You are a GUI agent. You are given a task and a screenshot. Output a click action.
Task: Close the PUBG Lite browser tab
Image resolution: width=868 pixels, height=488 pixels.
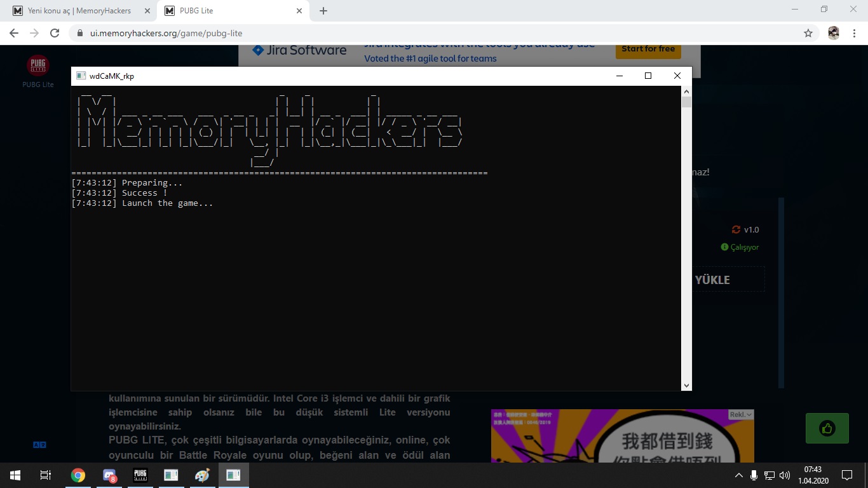[299, 11]
